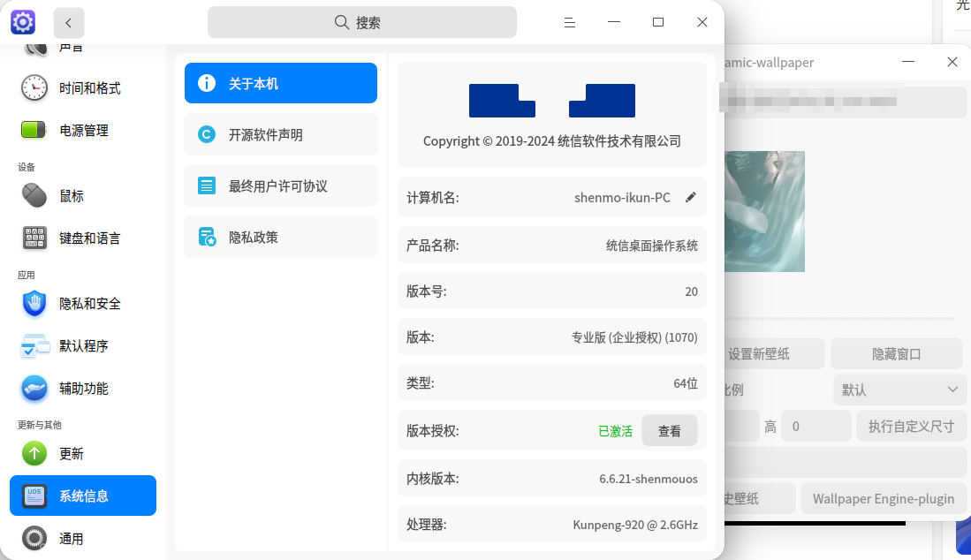Open Accessibility (辅助功能) settings

[83, 389]
